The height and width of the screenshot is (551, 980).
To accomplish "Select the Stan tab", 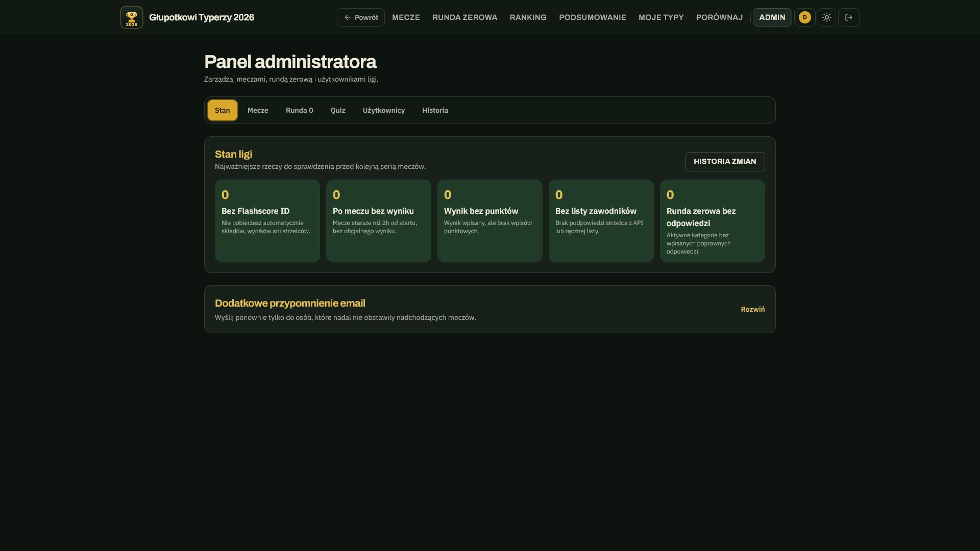I will pyautogui.click(x=223, y=110).
